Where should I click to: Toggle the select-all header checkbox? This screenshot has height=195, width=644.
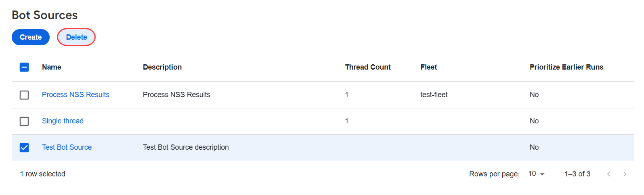(24, 67)
